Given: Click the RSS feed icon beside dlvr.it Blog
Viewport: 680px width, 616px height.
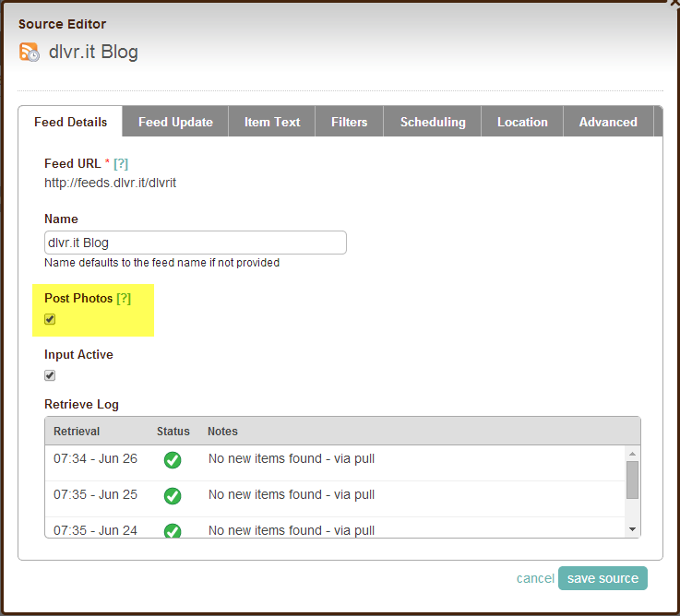Looking at the screenshot, I should [29, 52].
